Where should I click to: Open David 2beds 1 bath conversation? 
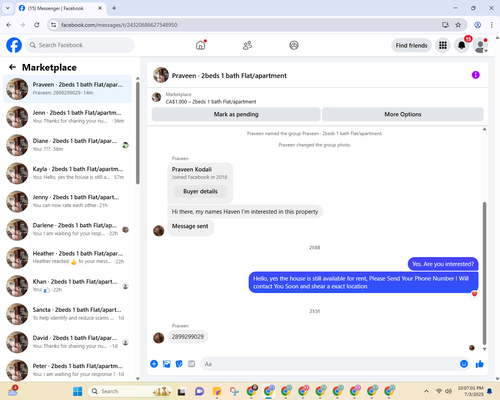(x=67, y=342)
